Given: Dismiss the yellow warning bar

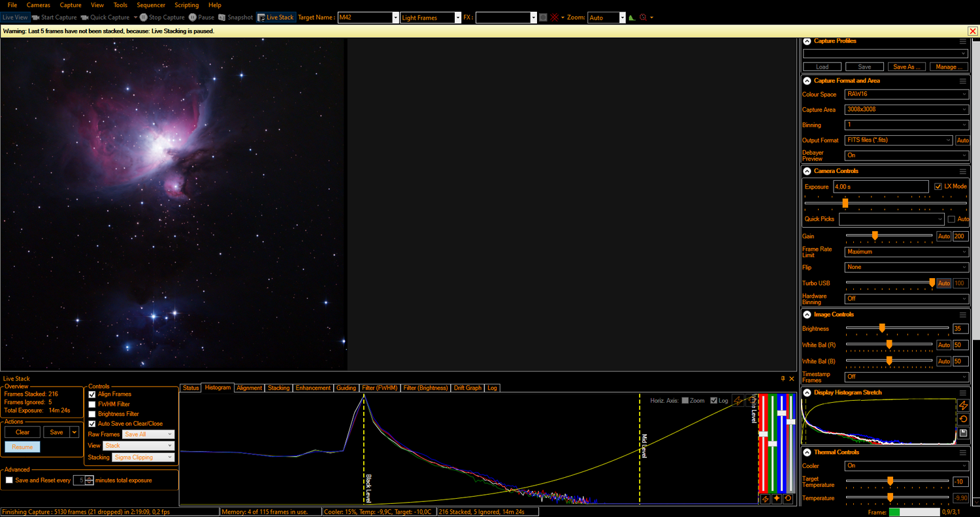Looking at the screenshot, I should click(972, 31).
